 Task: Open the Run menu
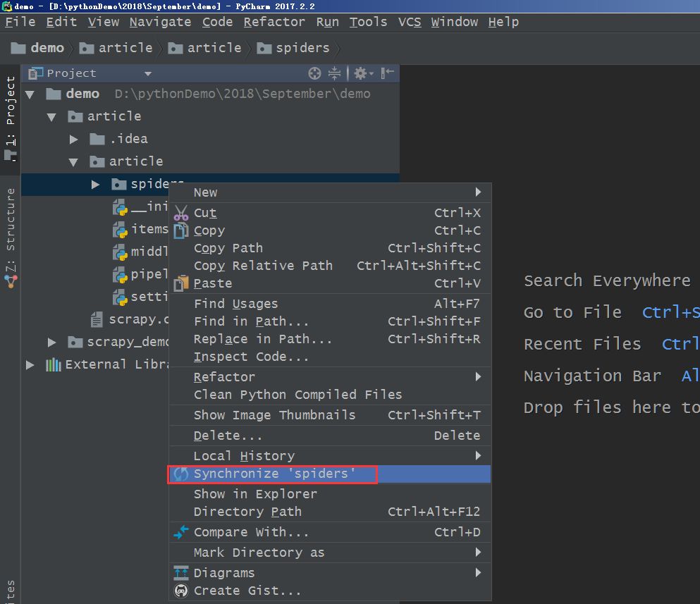click(x=327, y=22)
